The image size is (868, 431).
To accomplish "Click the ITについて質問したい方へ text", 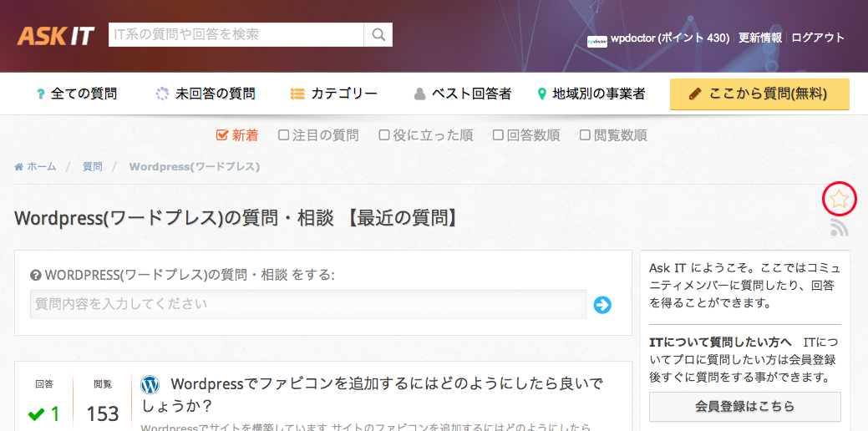I will (721, 342).
